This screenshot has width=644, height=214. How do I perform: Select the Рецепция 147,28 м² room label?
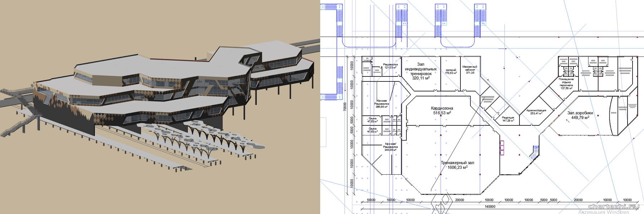click(508, 119)
